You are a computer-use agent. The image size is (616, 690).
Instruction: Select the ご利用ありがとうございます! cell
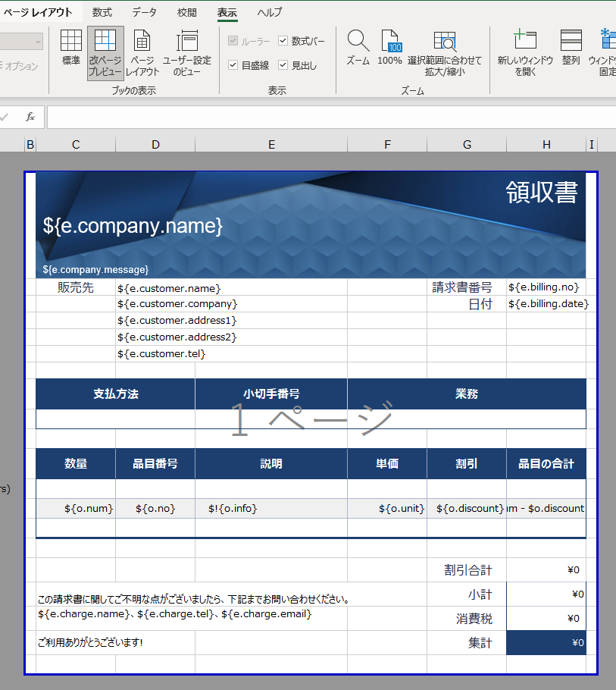[x=116, y=642]
